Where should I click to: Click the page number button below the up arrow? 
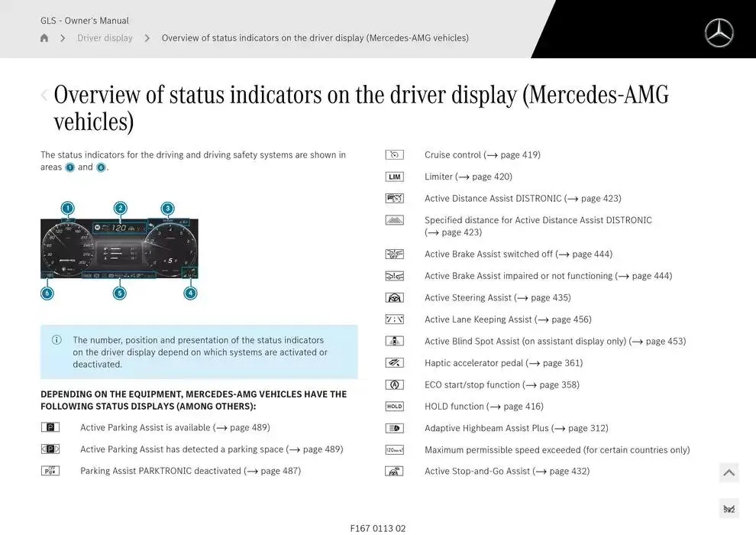click(x=729, y=509)
